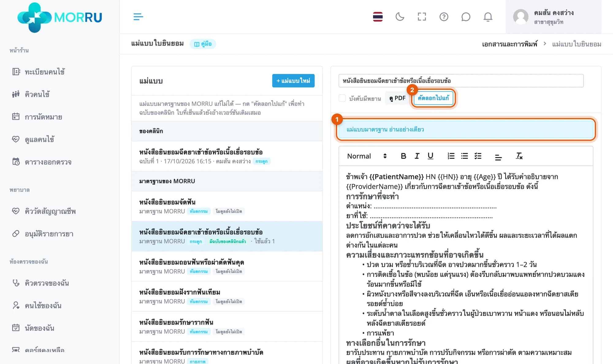Switch to dark mode with moon icon

(400, 17)
